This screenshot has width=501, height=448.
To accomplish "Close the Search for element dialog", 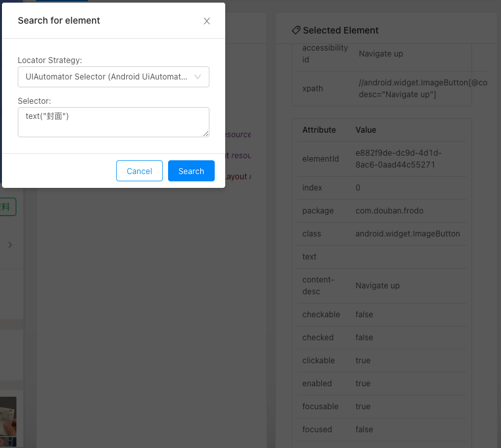I will click(x=207, y=21).
